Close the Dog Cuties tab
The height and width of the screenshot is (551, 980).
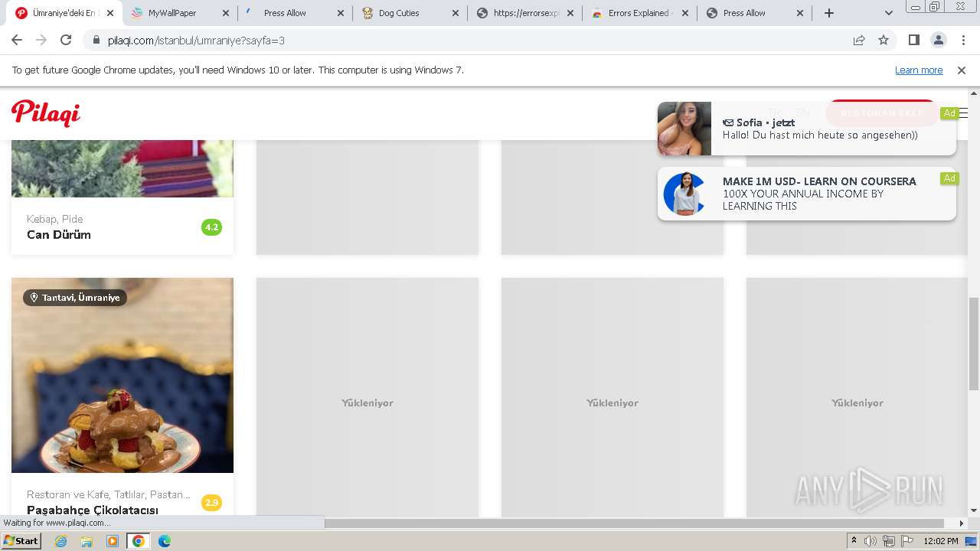(x=455, y=13)
